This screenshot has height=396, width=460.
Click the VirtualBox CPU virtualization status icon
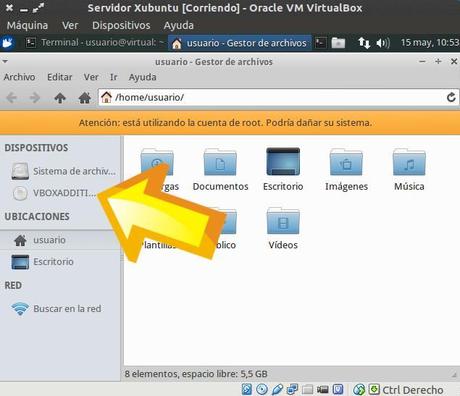tap(338, 389)
